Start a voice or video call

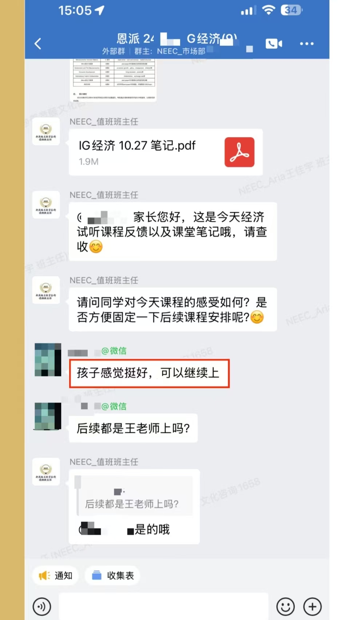point(274,44)
